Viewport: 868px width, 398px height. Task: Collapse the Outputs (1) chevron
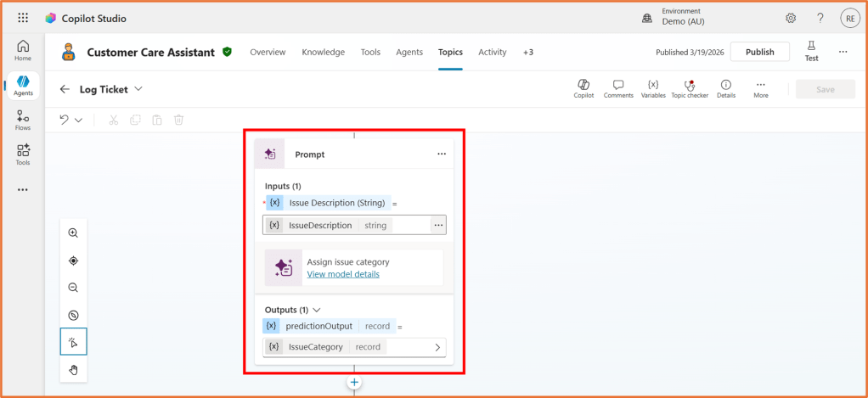tap(317, 310)
